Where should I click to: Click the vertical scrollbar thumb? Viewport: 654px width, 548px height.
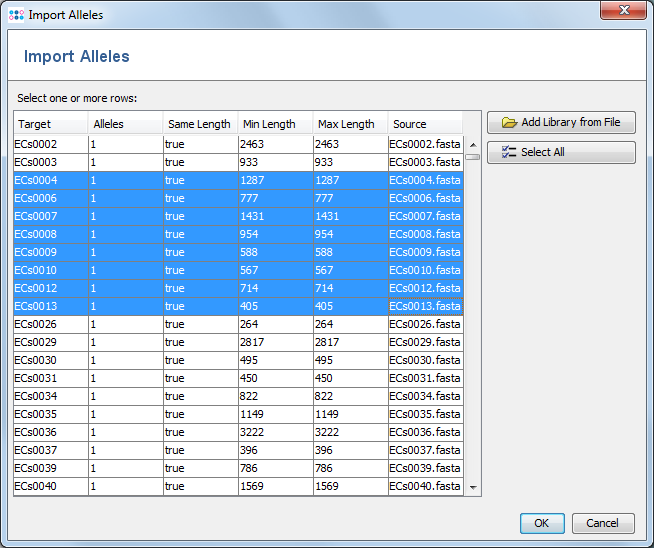click(x=473, y=157)
